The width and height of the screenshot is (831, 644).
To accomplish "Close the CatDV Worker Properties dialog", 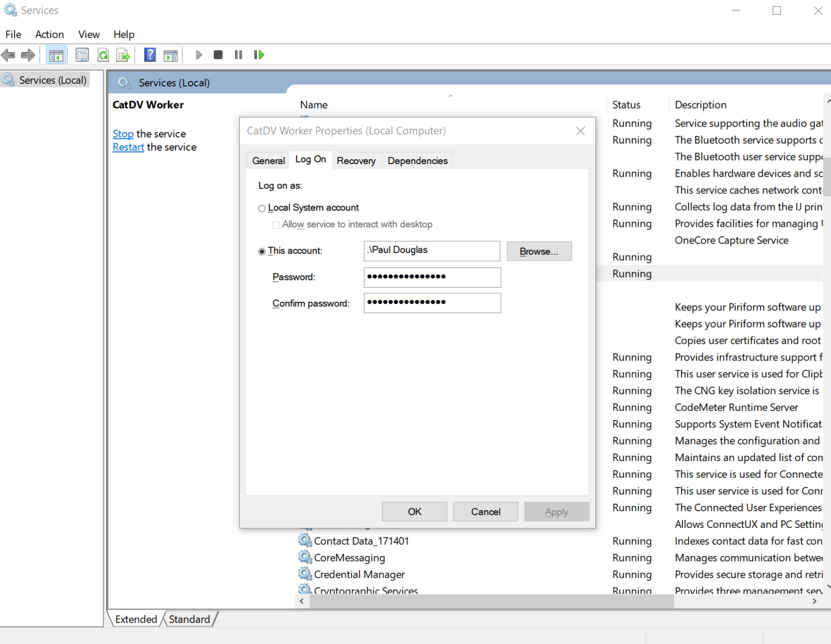I will tap(581, 131).
